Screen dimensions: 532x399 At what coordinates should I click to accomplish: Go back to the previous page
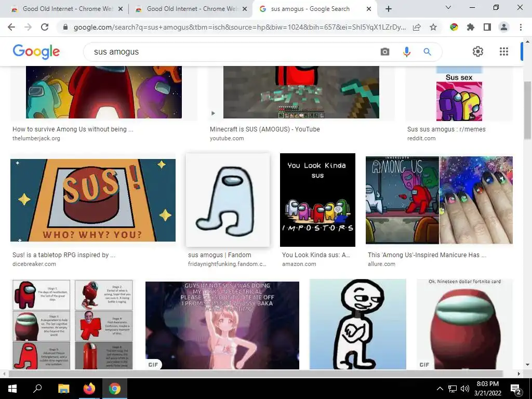coord(11,27)
